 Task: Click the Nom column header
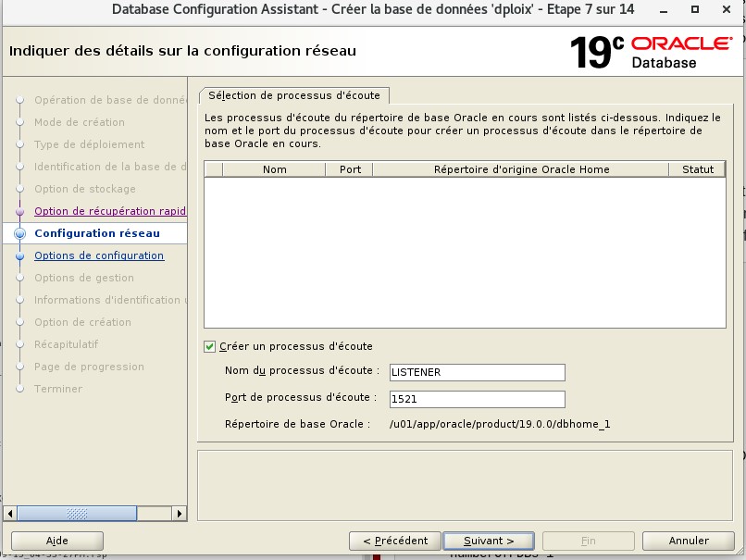[x=274, y=169]
